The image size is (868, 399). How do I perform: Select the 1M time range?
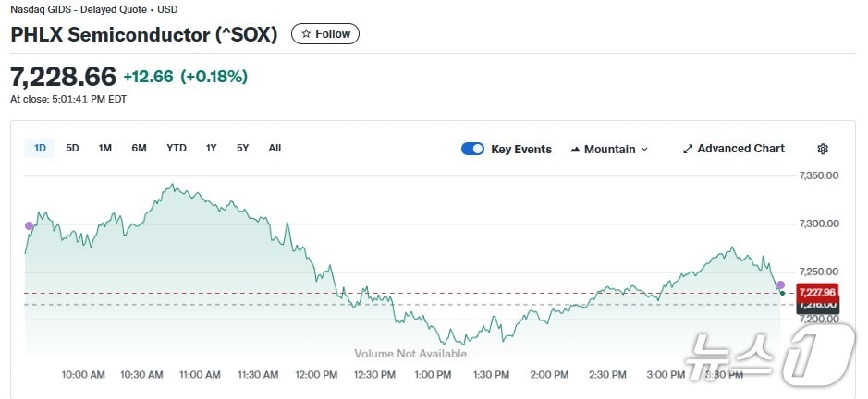click(x=105, y=148)
